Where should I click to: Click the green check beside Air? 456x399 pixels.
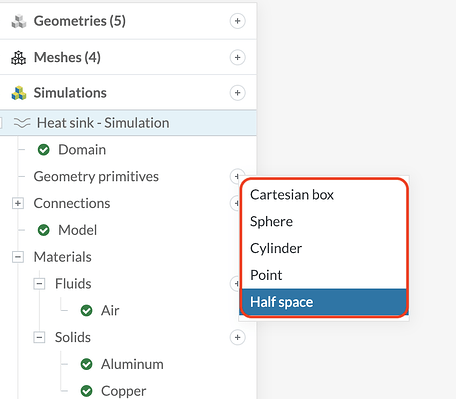[x=87, y=310]
